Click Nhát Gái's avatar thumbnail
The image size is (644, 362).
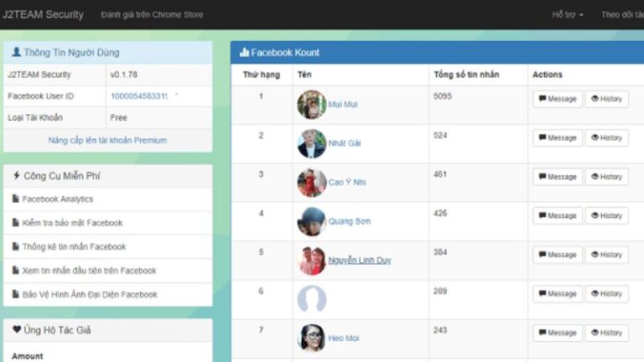(311, 143)
